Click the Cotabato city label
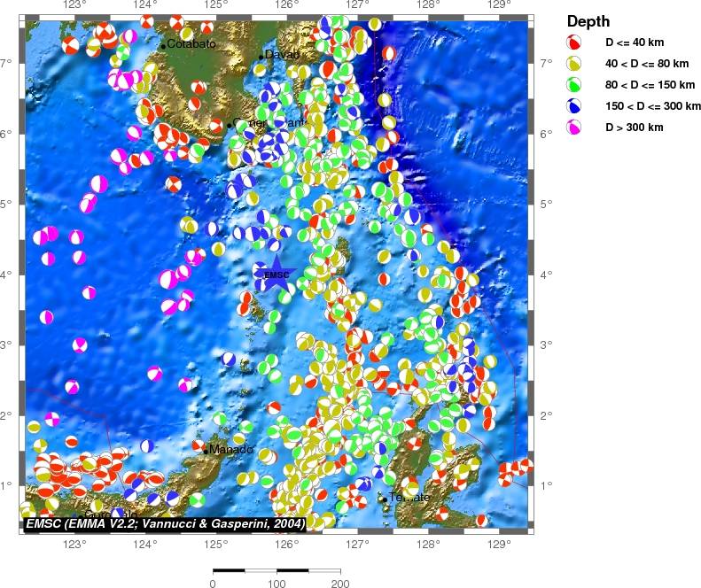The image size is (701, 588). coord(191,43)
